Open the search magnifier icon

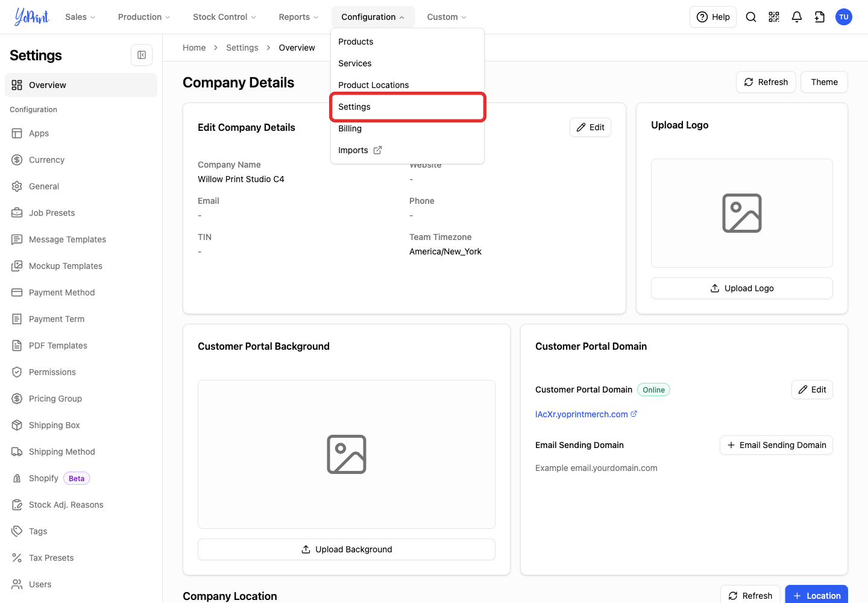(x=751, y=17)
